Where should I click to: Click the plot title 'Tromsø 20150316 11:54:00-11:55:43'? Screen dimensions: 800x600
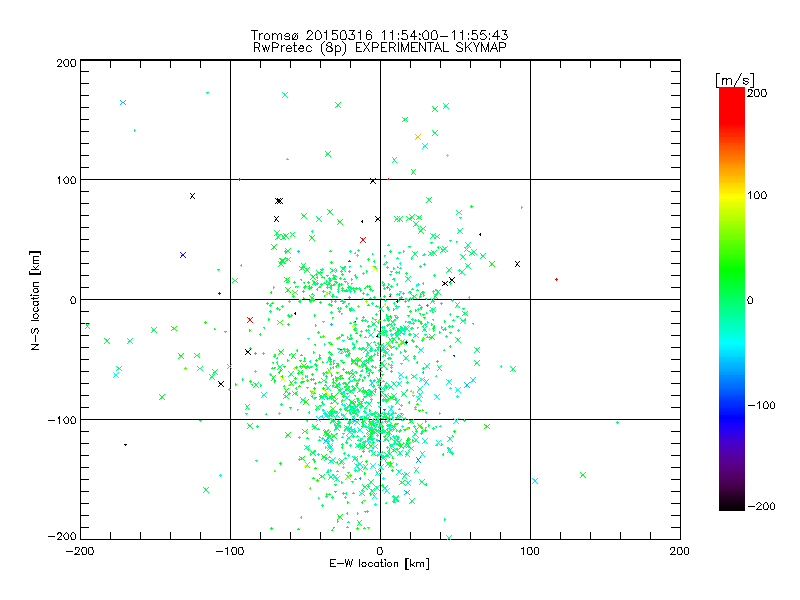[379, 35]
